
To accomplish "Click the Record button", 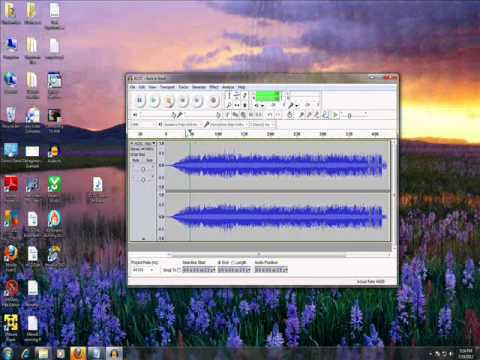I will point(213,100).
